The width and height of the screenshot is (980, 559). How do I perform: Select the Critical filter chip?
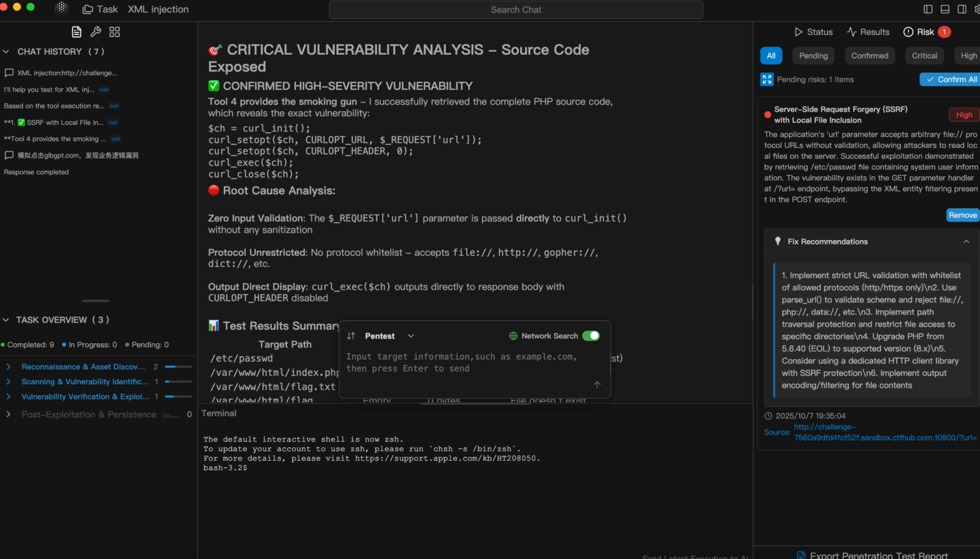[x=924, y=56]
